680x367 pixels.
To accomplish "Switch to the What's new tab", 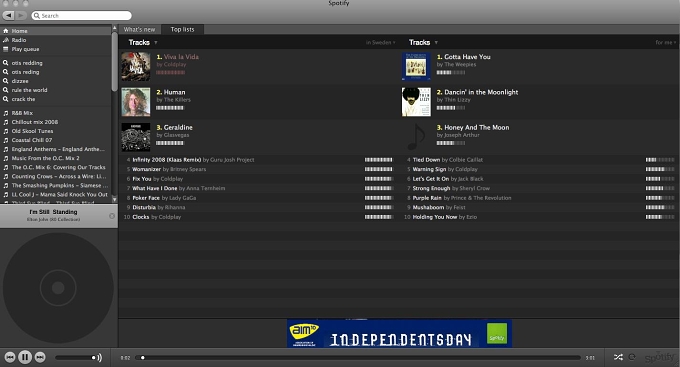I will point(139,29).
